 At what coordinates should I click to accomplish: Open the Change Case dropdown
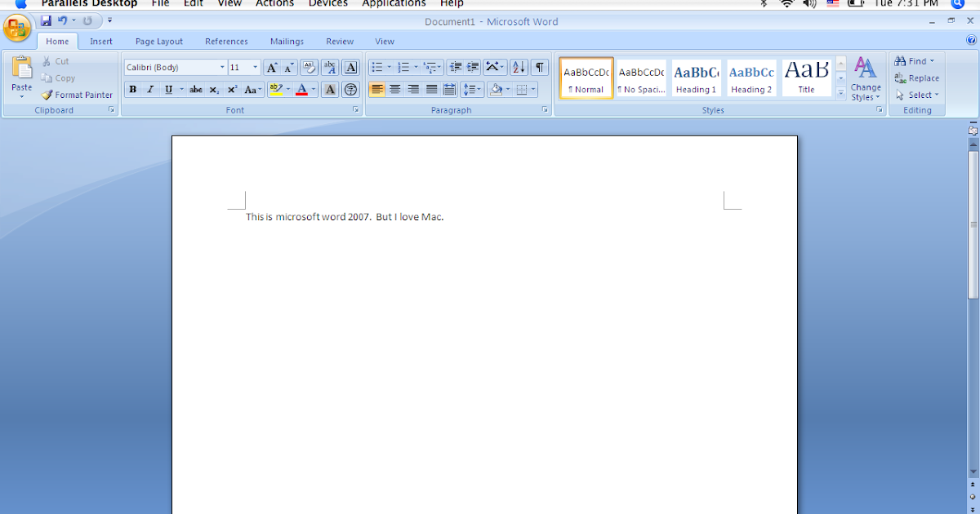tap(253, 90)
